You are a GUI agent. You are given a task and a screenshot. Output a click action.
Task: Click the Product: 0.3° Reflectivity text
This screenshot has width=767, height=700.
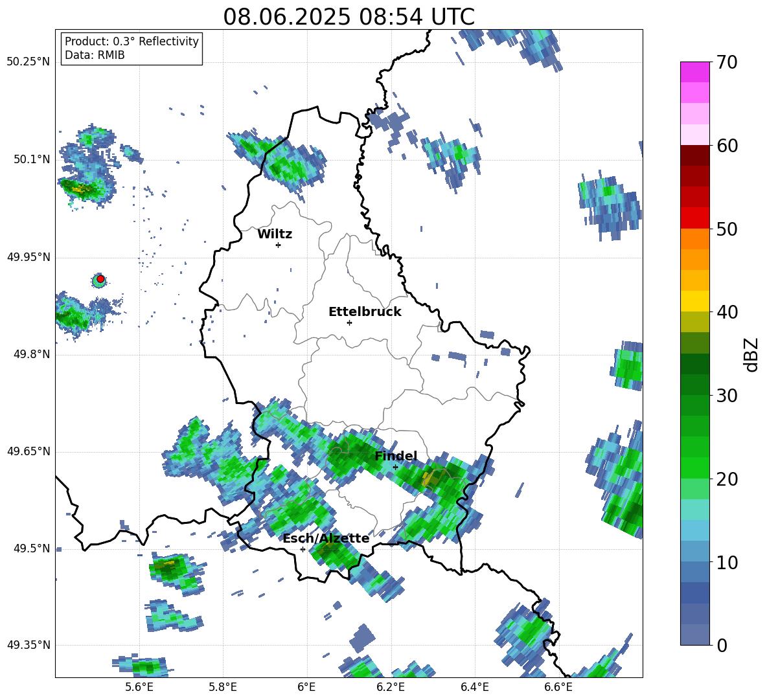coord(132,41)
